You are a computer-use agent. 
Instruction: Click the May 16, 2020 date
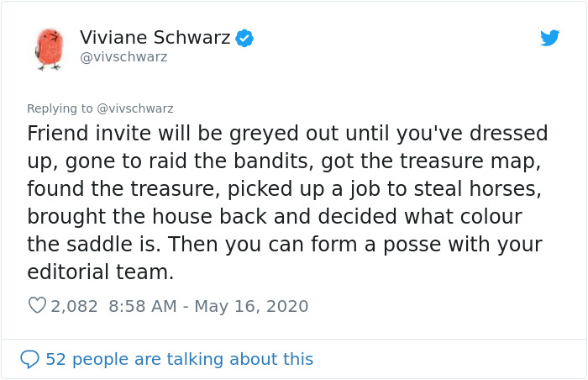tap(251, 306)
